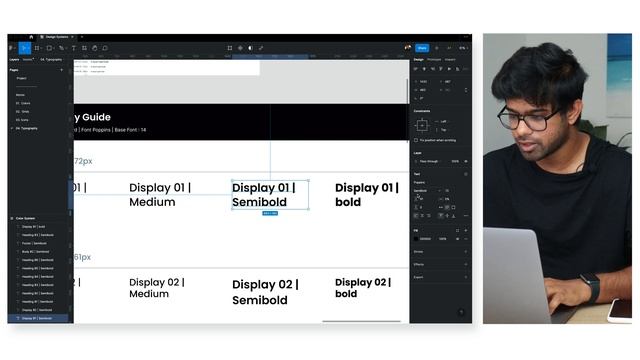
Task: Toggle fill visibility eye icon
Action: pyautogui.click(x=458, y=239)
